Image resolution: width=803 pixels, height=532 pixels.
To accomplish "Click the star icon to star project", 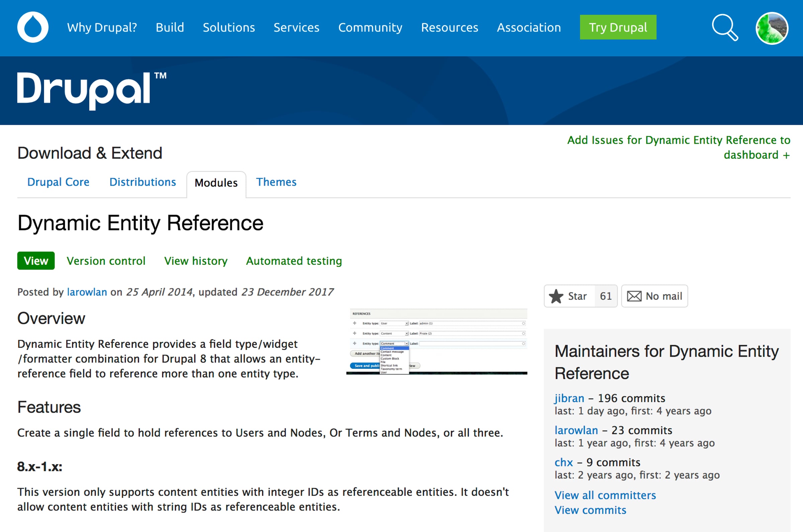I will 556,296.
